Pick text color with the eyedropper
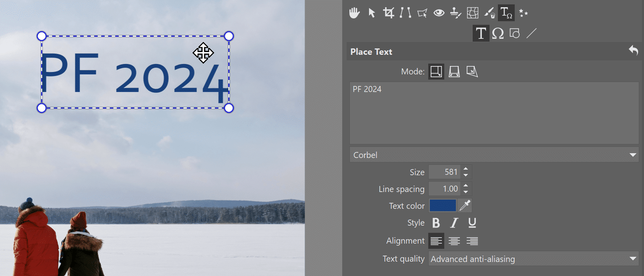The height and width of the screenshot is (276, 644). 465,206
